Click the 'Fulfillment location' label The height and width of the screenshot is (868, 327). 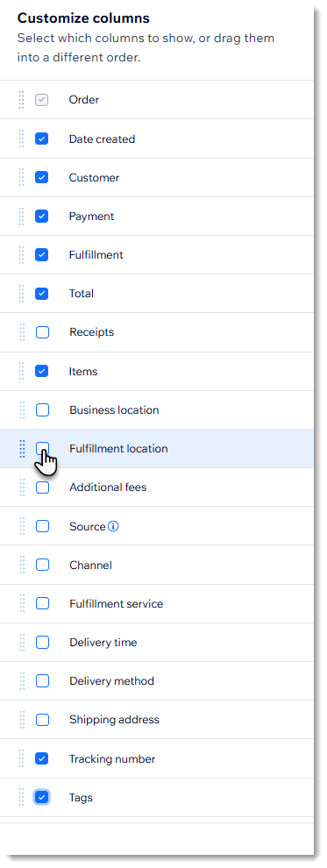(118, 449)
